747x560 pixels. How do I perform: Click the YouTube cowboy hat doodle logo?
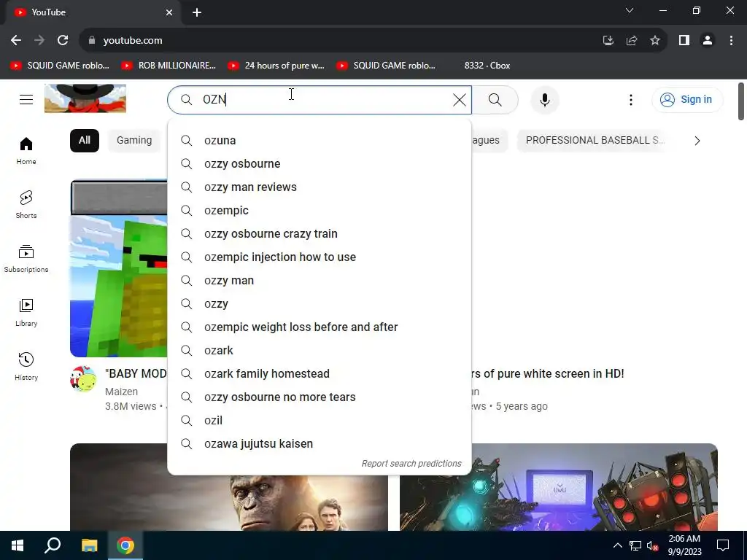tap(85, 98)
